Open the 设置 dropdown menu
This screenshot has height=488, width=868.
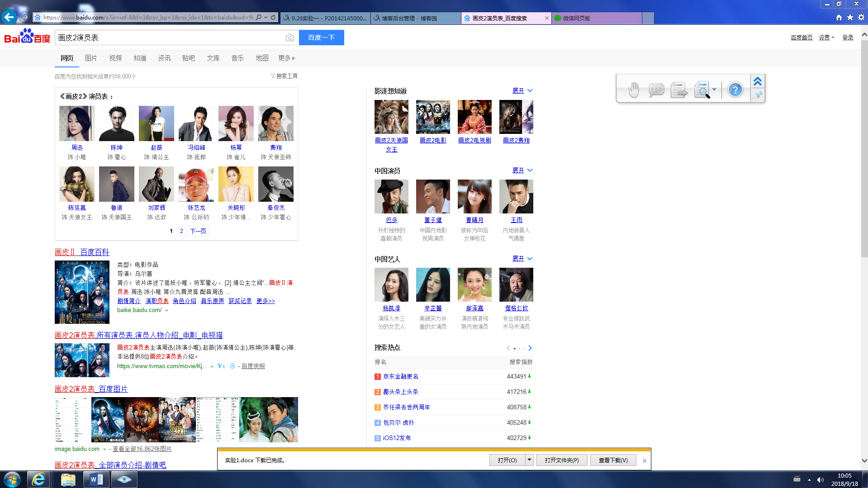[x=826, y=38]
